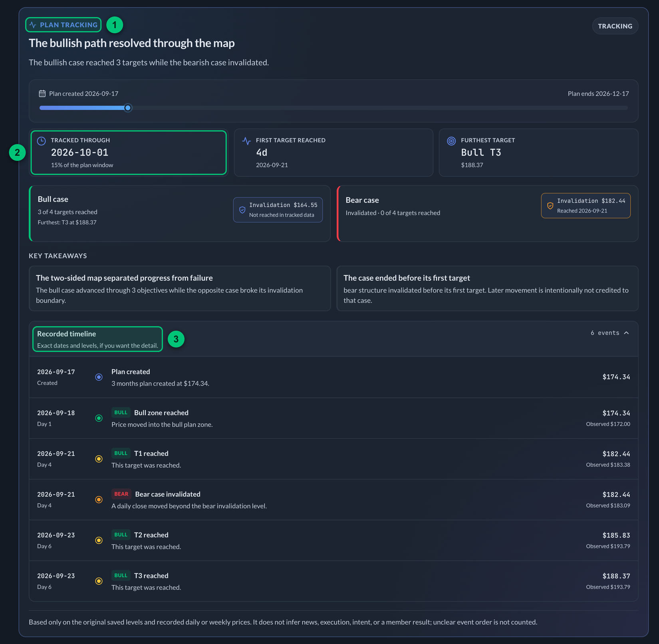Click 'Observed $172.00' on Bull zone row
Viewport: 659px width, 644px height.
(x=608, y=424)
